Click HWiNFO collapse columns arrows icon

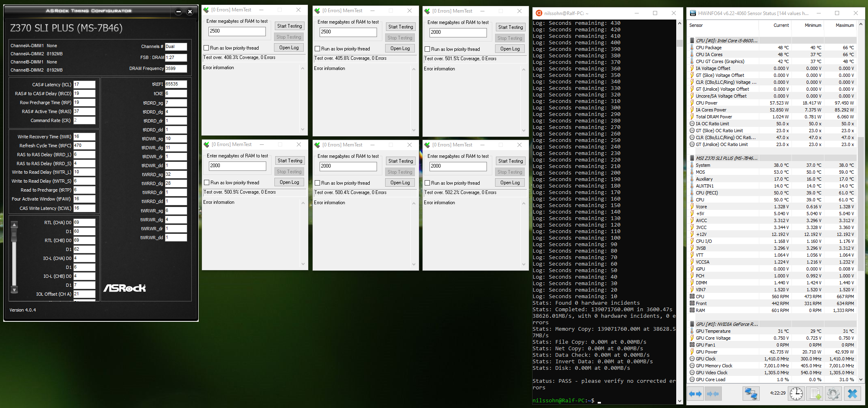click(x=713, y=394)
